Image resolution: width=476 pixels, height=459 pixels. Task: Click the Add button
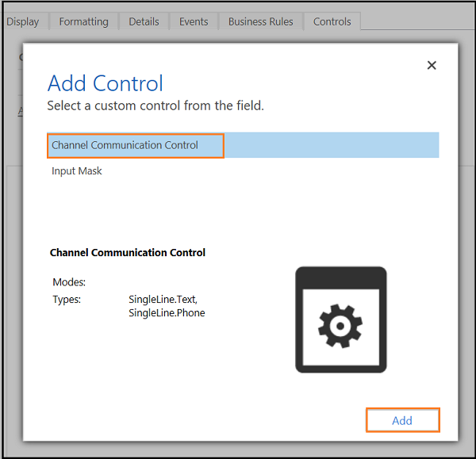[x=402, y=420]
